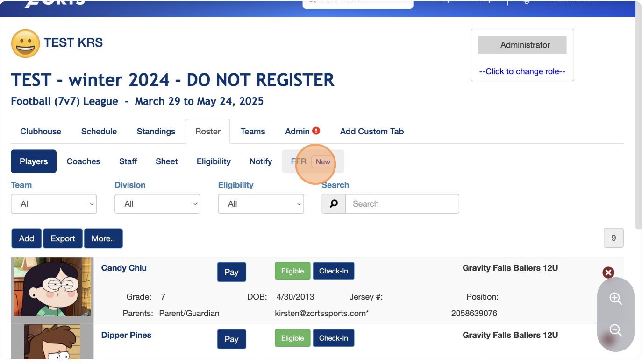Click Eligible badge for Candy Chiu
The height and width of the screenshot is (364, 642).
(x=292, y=271)
